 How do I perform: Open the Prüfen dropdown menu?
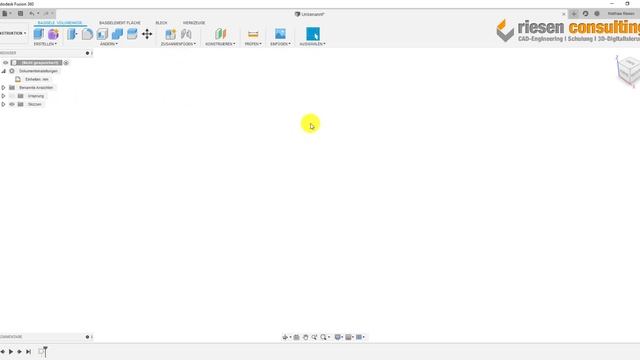pos(253,44)
